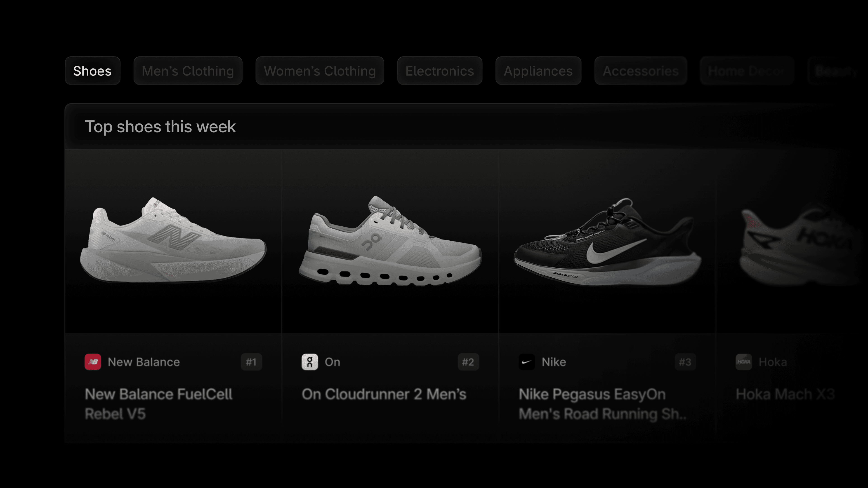
Task: Switch to the Shoes tab
Action: tap(92, 71)
